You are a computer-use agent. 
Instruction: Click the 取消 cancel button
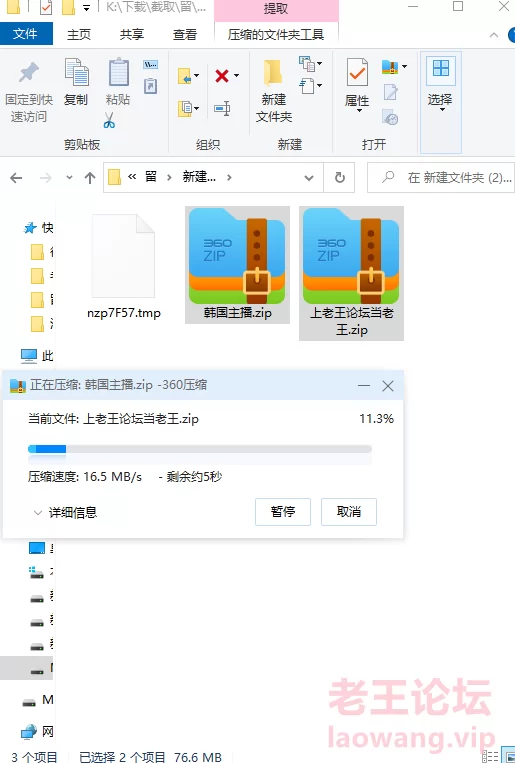coord(349,511)
